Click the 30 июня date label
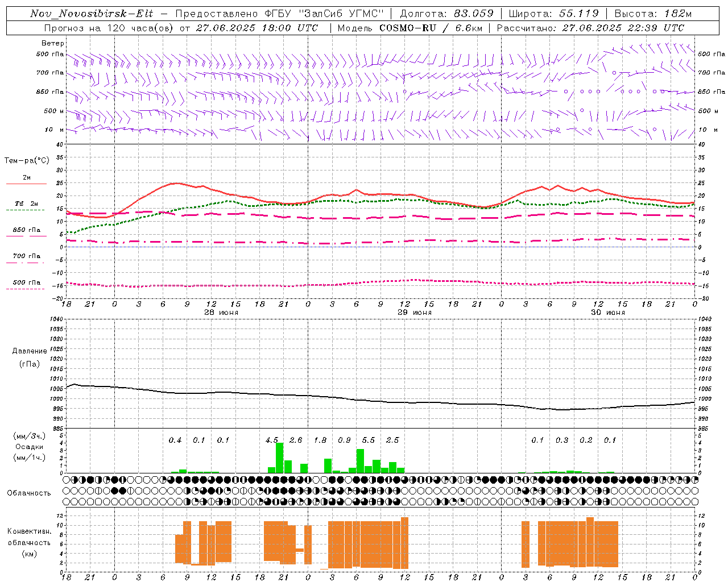 (x=607, y=313)
